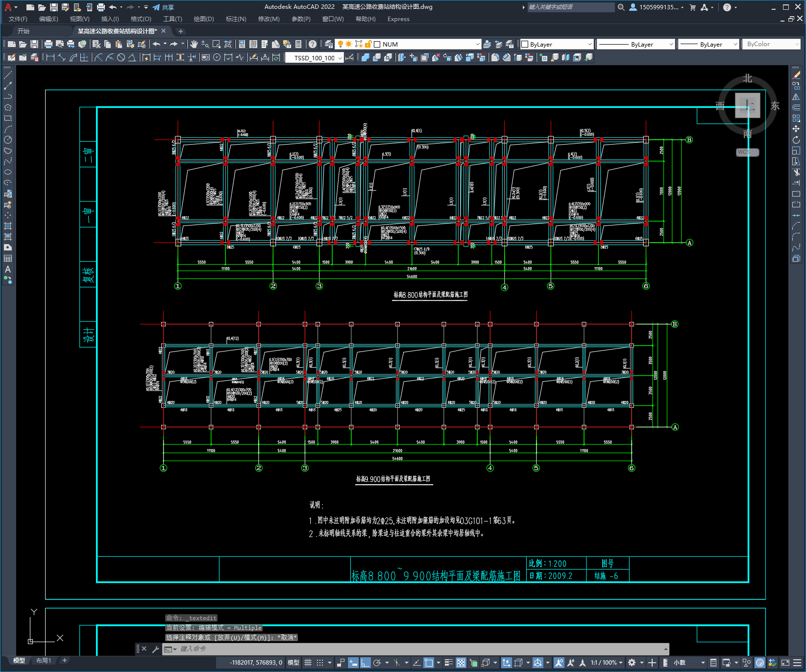The height and width of the screenshot is (672, 806).
Task: Click the Plot print icon in standard toolbar
Action: tap(49, 44)
